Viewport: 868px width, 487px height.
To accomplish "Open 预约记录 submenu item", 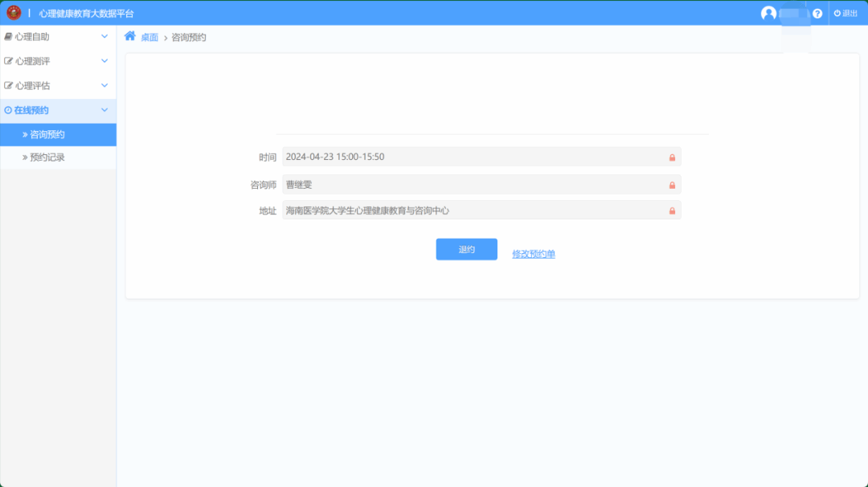I will pos(58,158).
